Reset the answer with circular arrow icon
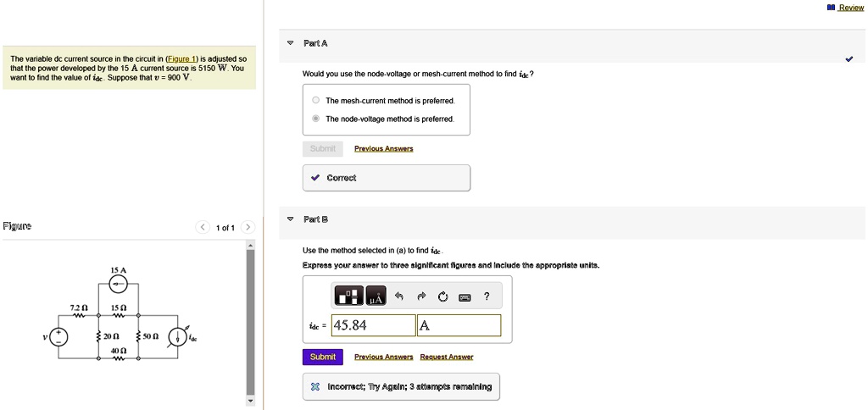 tap(442, 297)
